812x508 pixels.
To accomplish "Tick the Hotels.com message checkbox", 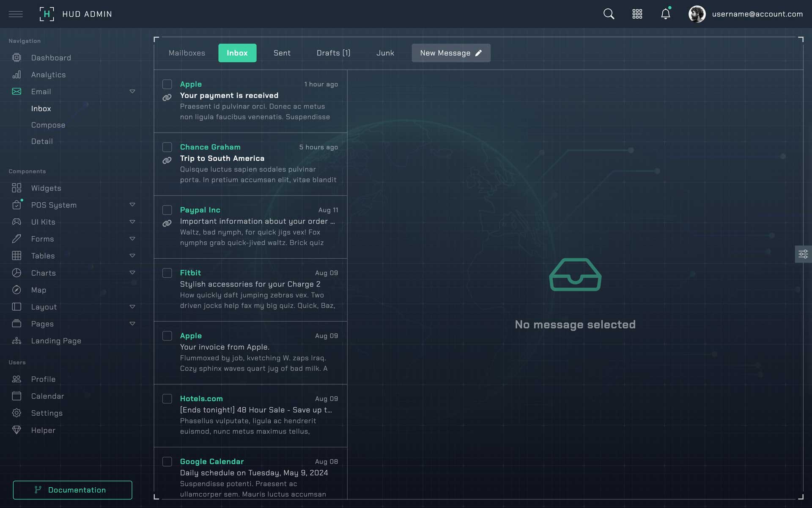I will (x=167, y=399).
